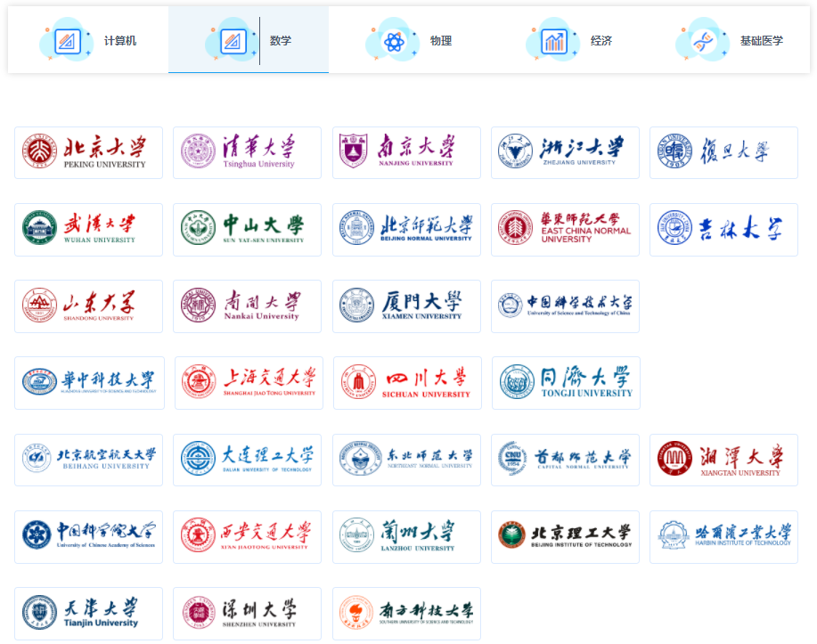
Task: Open the Capital Normal University card
Action: click(565, 461)
